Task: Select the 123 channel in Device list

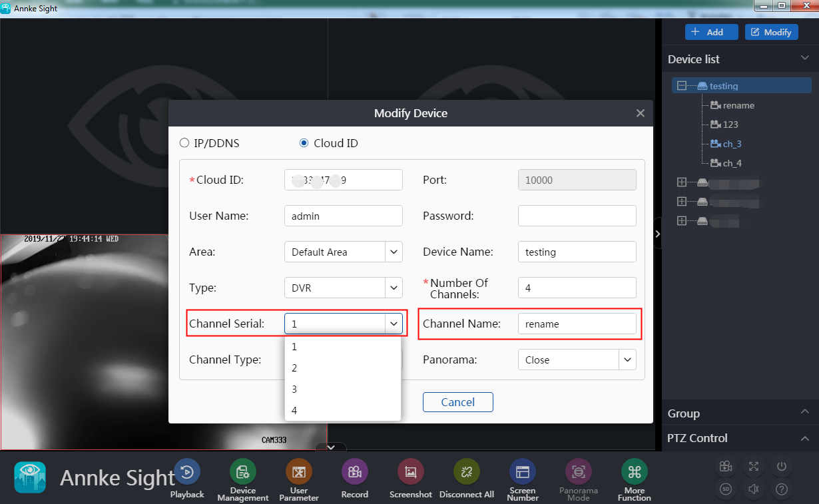Action: tap(724, 125)
